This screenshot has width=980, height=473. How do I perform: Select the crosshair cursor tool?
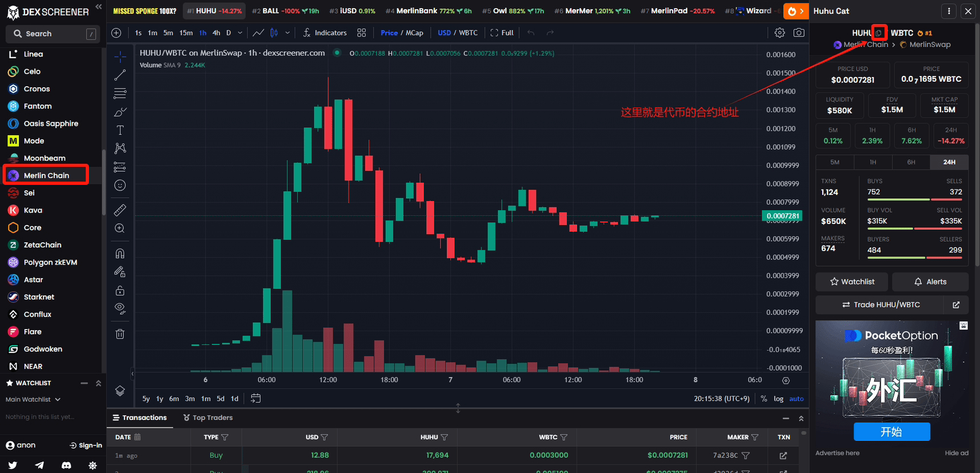(120, 57)
